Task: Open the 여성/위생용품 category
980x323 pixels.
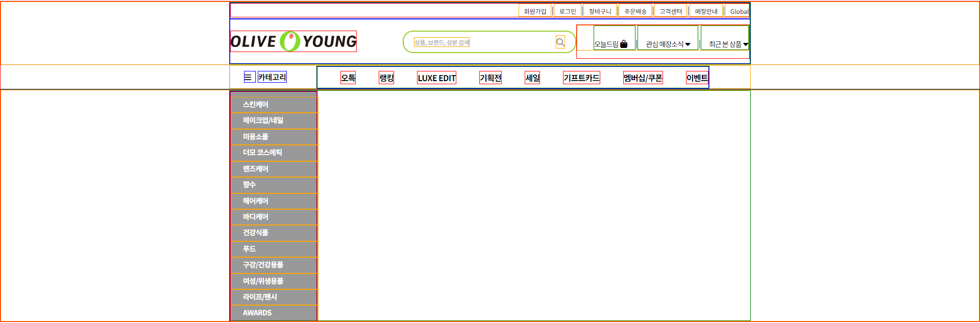Action: point(274,281)
